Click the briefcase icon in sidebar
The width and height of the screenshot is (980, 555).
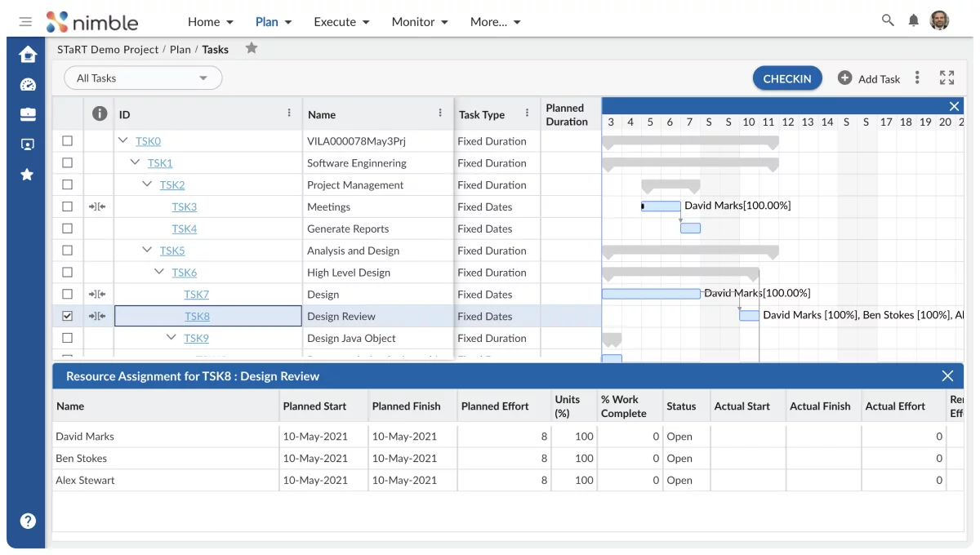pos(28,114)
